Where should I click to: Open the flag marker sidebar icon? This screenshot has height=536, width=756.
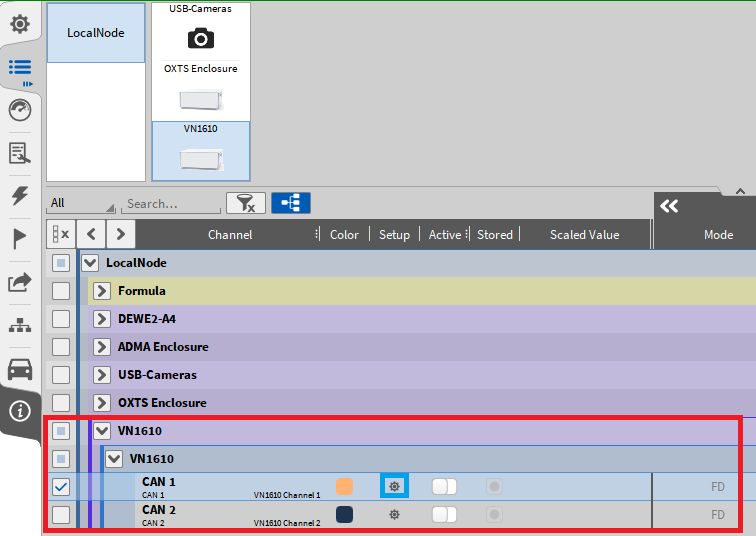pyautogui.click(x=19, y=239)
